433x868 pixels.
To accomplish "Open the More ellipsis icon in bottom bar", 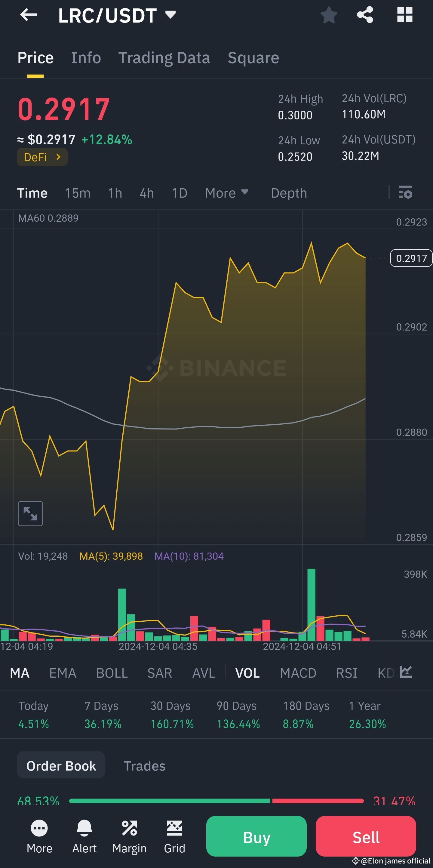I will [39, 828].
